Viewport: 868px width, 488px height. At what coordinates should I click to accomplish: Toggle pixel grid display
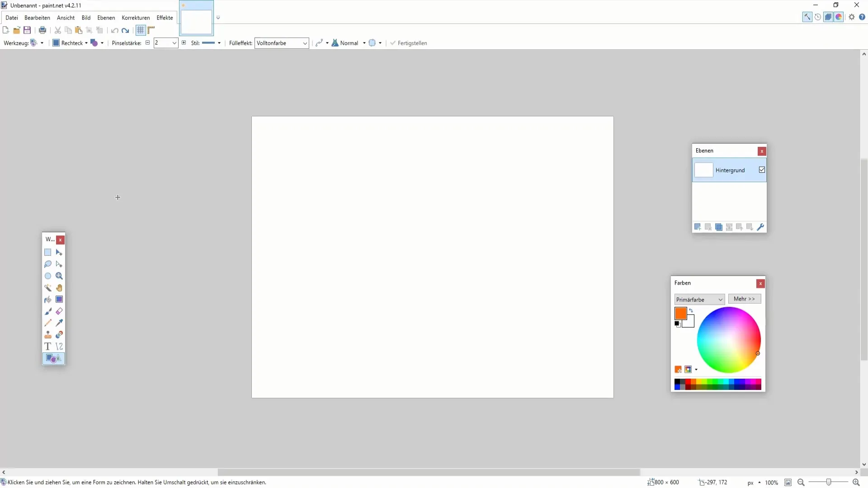point(141,30)
